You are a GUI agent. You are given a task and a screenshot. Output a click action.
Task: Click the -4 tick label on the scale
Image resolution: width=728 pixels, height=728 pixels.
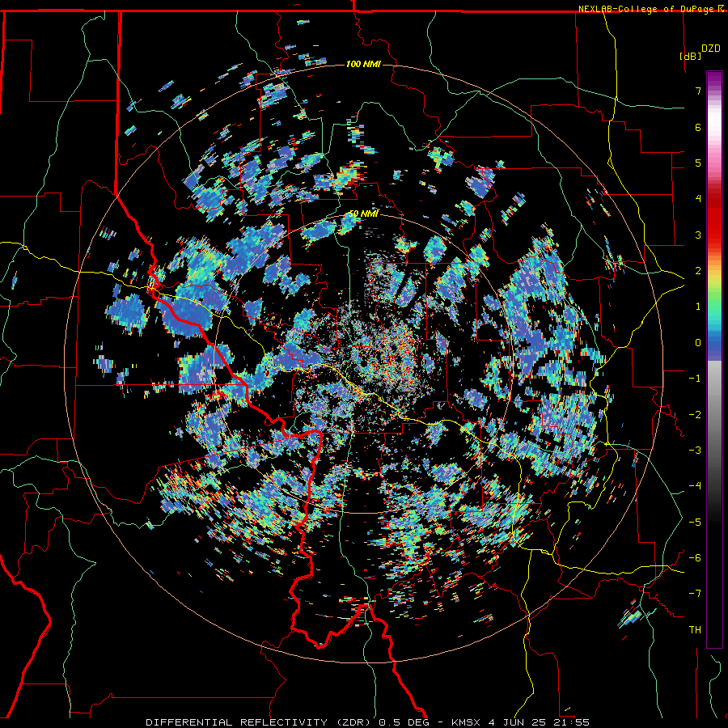[695, 486]
